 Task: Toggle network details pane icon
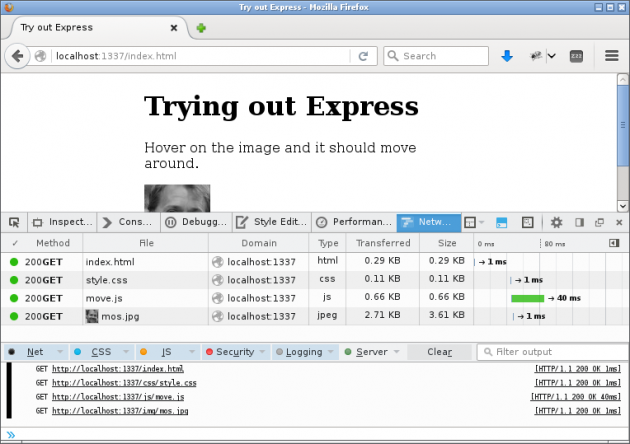[614, 243]
